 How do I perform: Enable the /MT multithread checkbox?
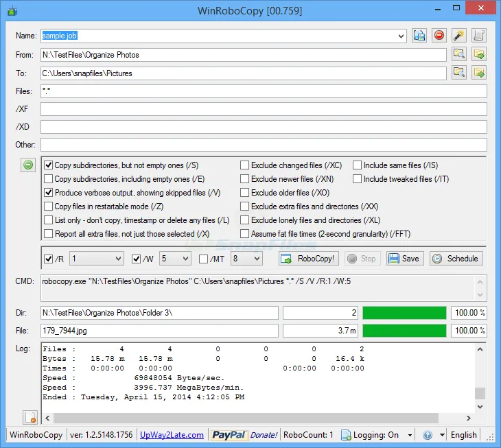click(x=203, y=259)
